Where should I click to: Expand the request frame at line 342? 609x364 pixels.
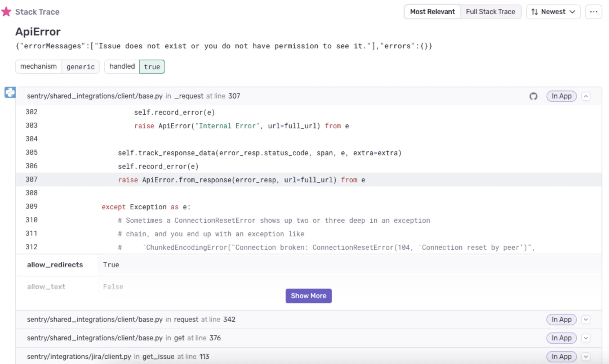[x=586, y=320]
